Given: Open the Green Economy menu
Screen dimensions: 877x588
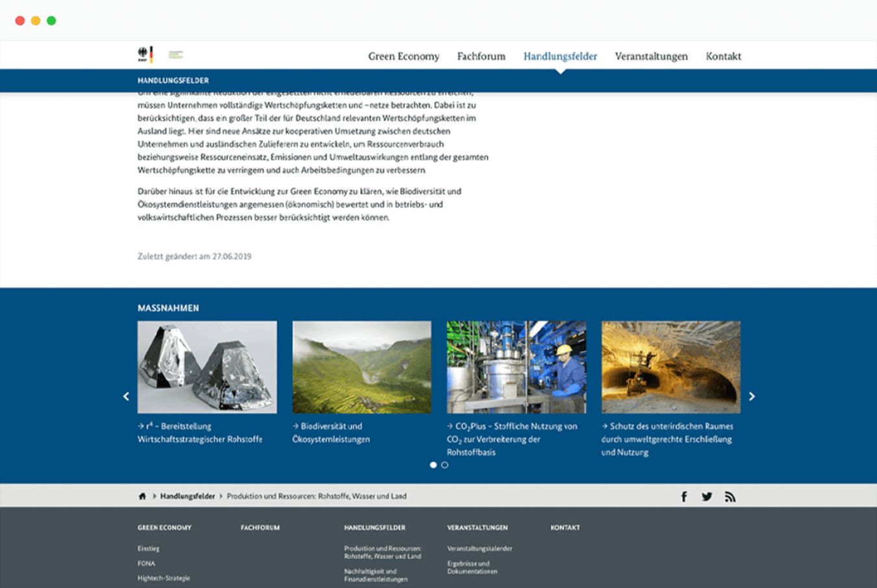Looking at the screenshot, I should click(x=403, y=57).
